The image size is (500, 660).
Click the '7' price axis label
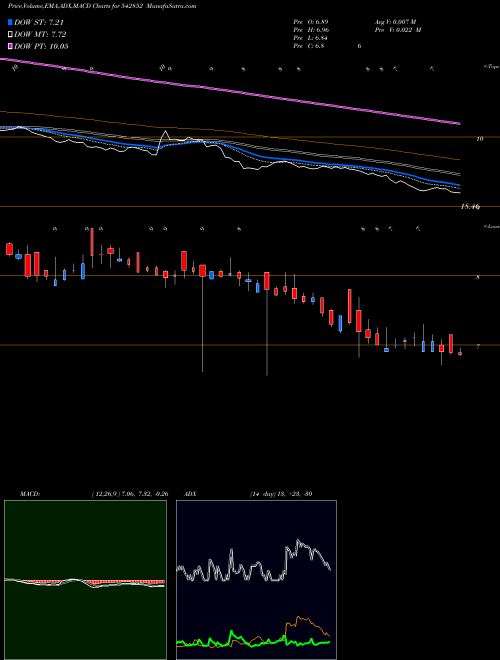[478, 346]
